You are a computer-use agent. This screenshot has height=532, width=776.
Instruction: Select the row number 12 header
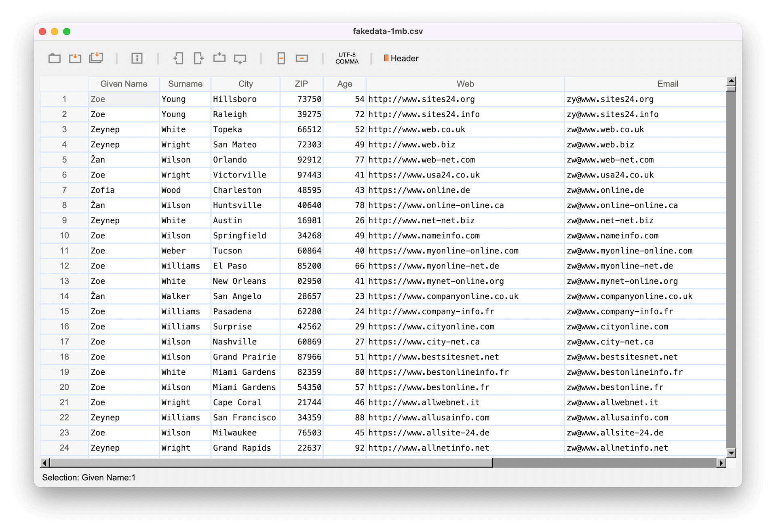click(x=64, y=266)
